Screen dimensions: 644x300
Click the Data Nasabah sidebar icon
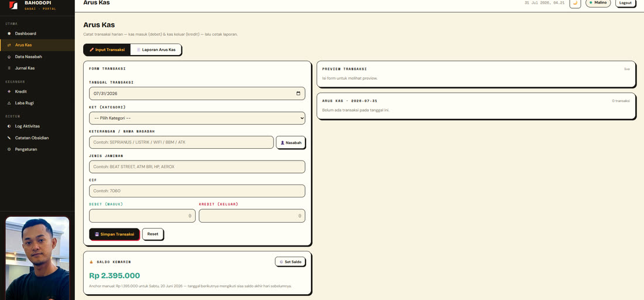9,57
